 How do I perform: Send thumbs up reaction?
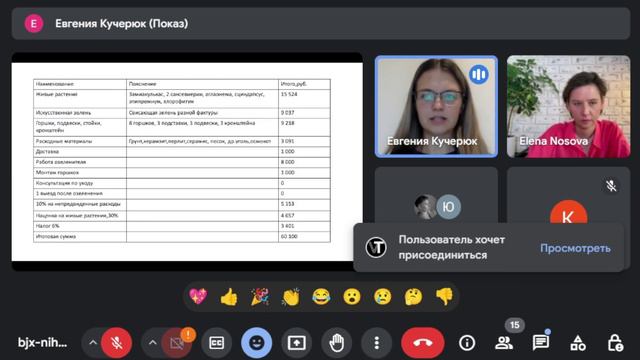tap(229, 296)
